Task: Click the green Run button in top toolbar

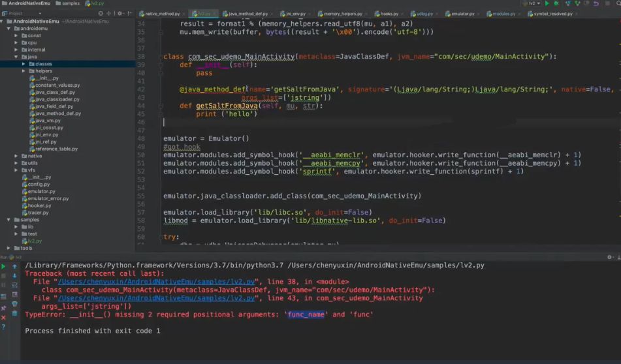Action: click(x=547, y=4)
